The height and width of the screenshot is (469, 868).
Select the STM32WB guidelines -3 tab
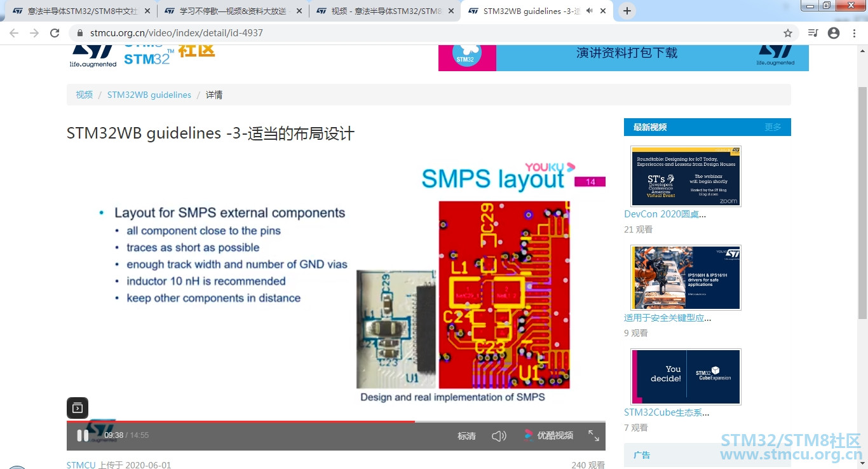[x=536, y=11]
